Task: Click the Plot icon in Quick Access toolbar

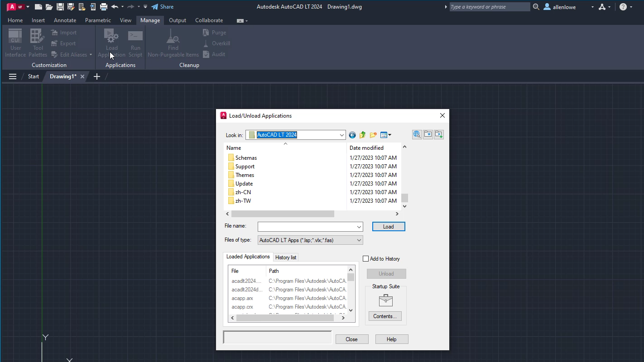Action: pyautogui.click(x=104, y=6)
